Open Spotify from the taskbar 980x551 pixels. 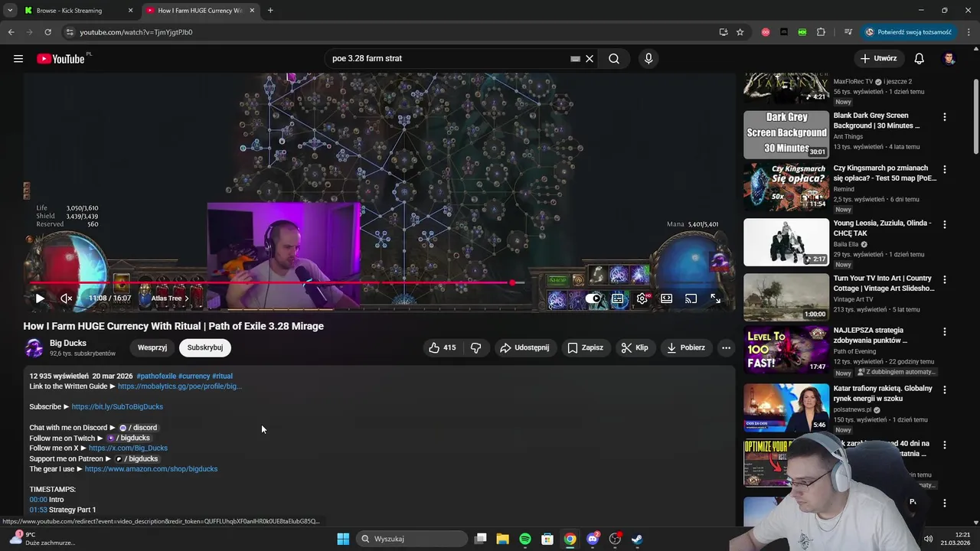pos(525,539)
